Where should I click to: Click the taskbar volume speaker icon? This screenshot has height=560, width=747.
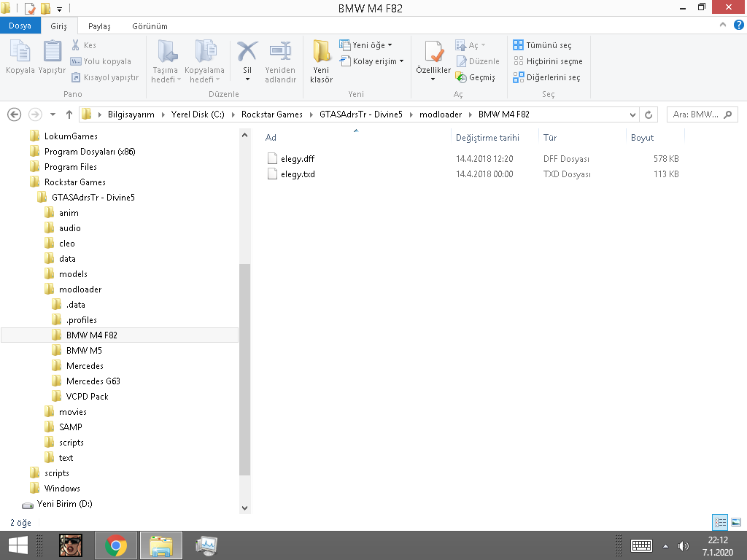pos(683,546)
